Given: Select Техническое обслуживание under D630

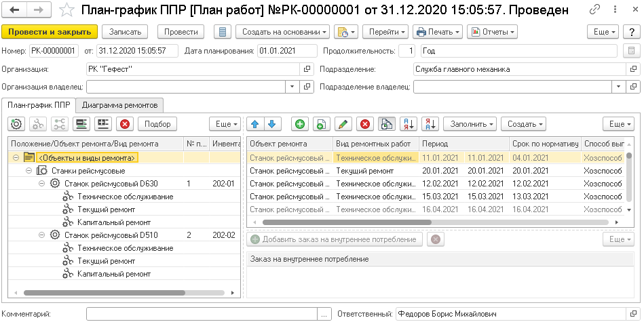Looking at the screenshot, I should tap(126, 197).
